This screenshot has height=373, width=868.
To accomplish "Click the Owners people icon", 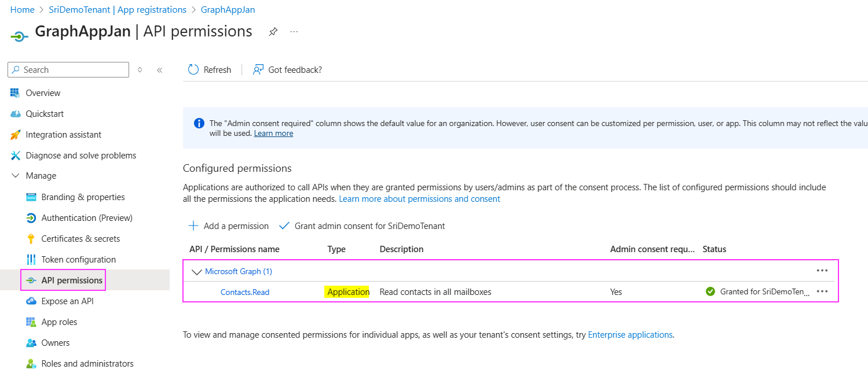I will pyautogui.click(x=31, y=343).
